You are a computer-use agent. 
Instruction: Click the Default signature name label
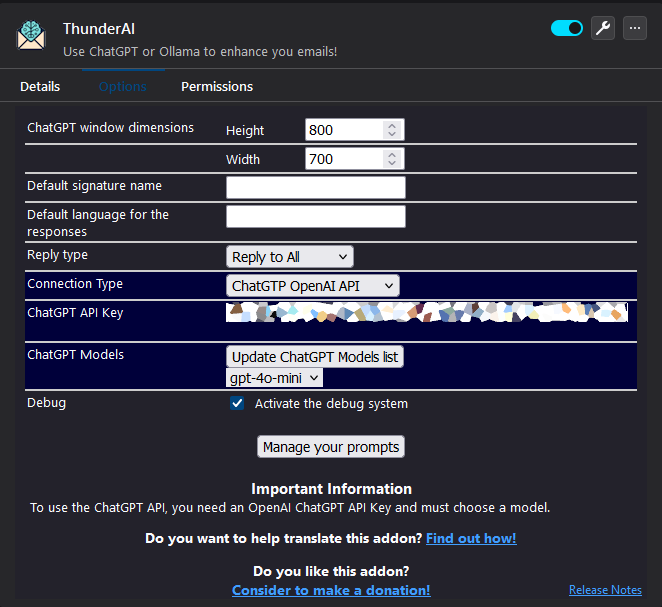[x=94, y=186]
